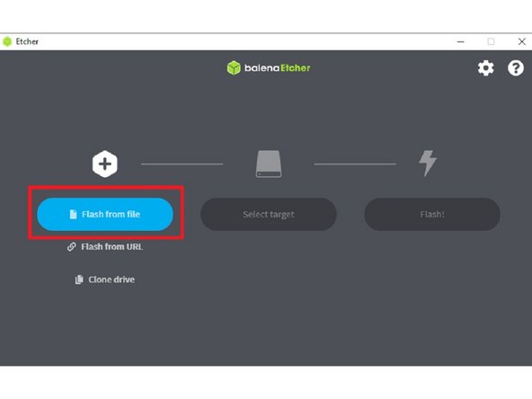Minimize the Etcher window
The height and width of the screenshot is (399, 532).
coord(460,41)
